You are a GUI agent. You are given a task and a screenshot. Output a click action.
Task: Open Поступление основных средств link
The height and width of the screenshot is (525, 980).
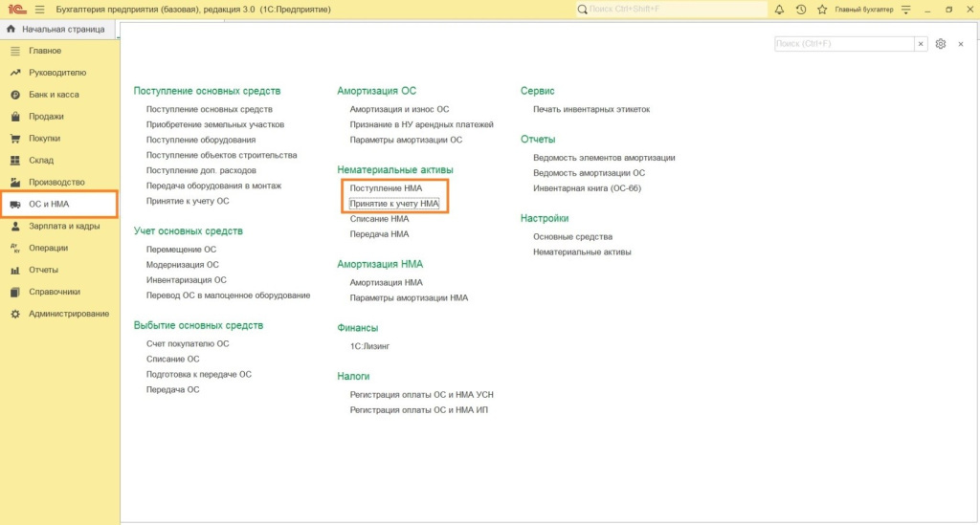click(210, 109)
